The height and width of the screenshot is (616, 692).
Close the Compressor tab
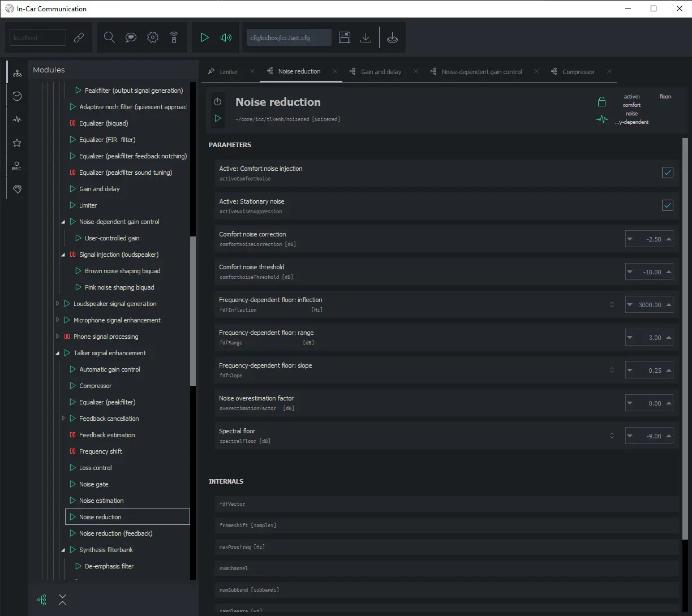(609, 71)
